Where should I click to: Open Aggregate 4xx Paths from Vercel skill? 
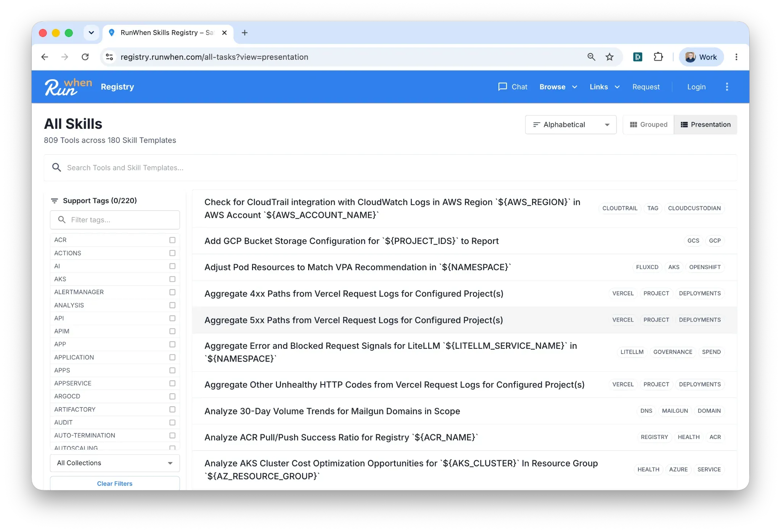coord(464,293)
